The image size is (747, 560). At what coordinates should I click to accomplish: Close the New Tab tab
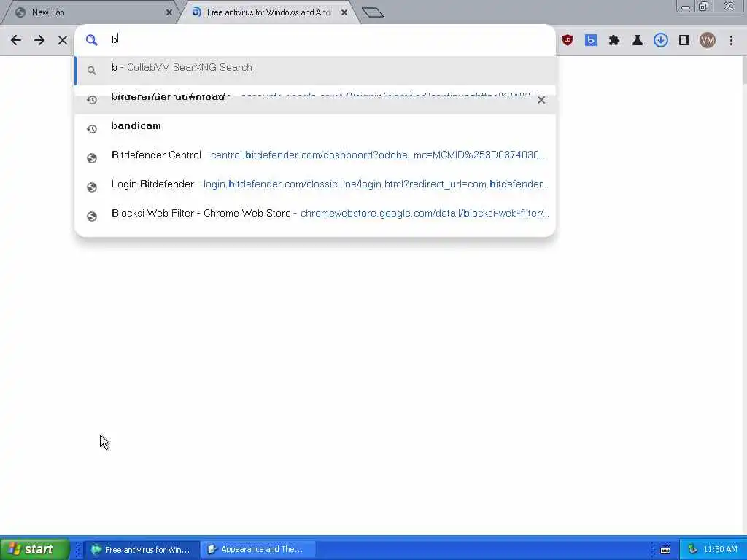click(169, 12)
